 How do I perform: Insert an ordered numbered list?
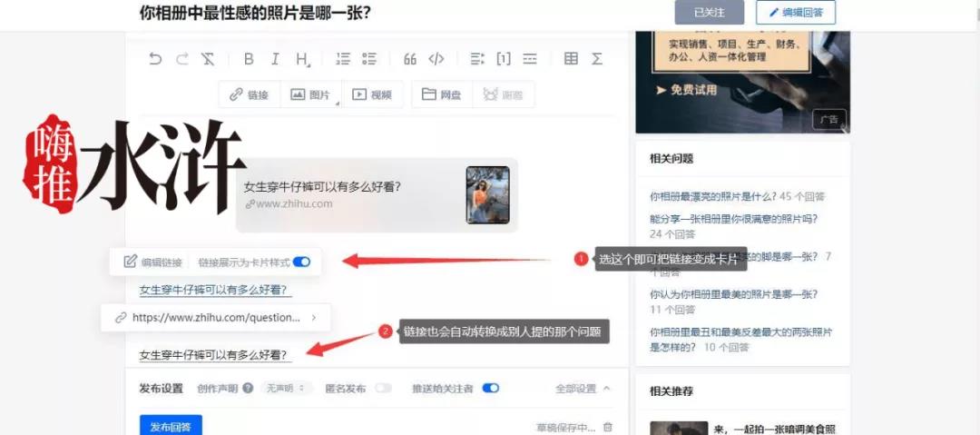click(343, 59)
